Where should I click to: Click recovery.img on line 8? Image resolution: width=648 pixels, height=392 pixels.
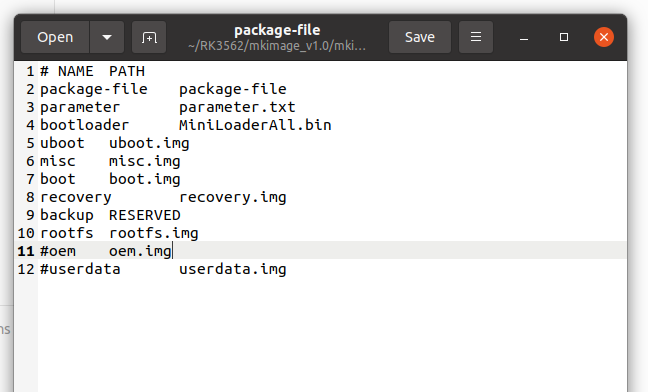[x=233, y=197]
